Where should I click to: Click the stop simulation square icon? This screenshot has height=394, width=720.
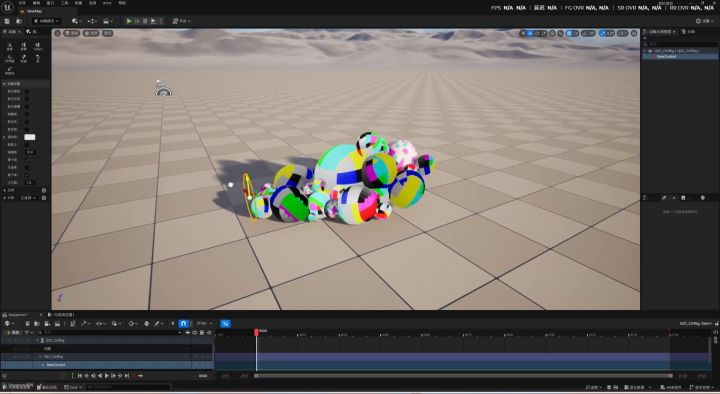[x=145, y=21]
